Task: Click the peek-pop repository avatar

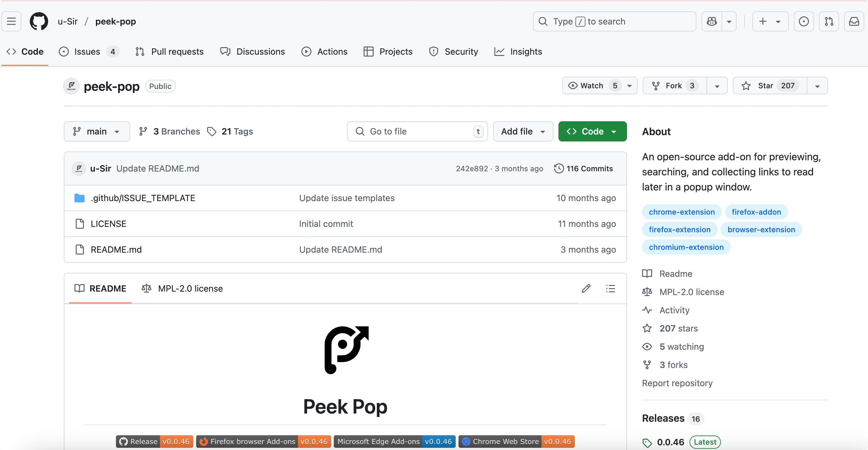Action: tap(71, 86)
